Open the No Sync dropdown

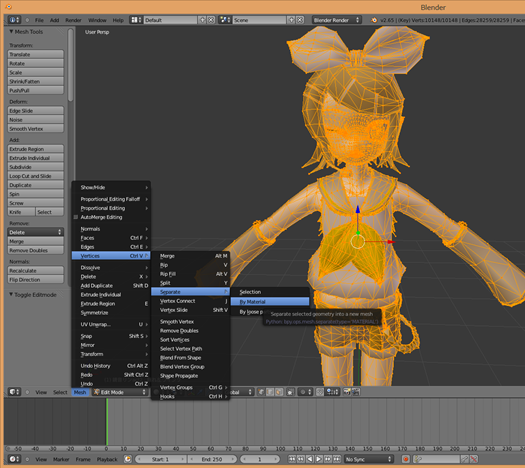[369, 459]
